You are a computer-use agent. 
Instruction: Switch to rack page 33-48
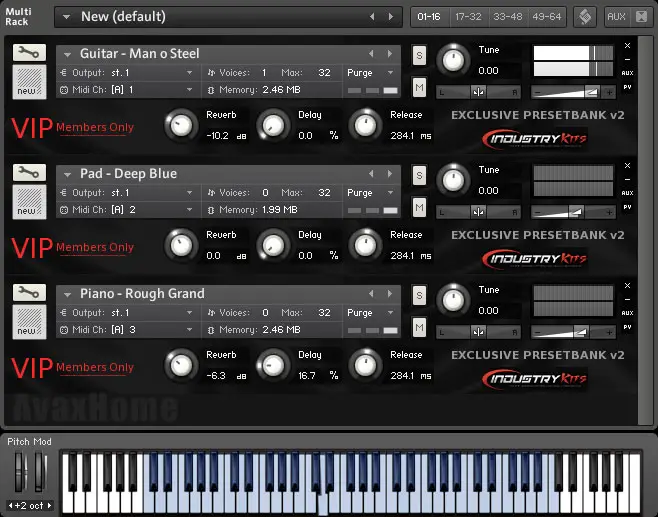tap(508, 17)
